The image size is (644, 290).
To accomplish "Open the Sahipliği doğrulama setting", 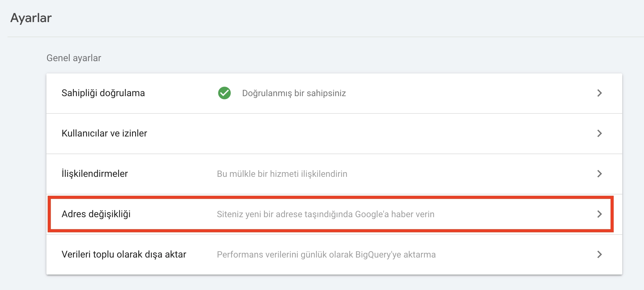I will coord(103,93).
